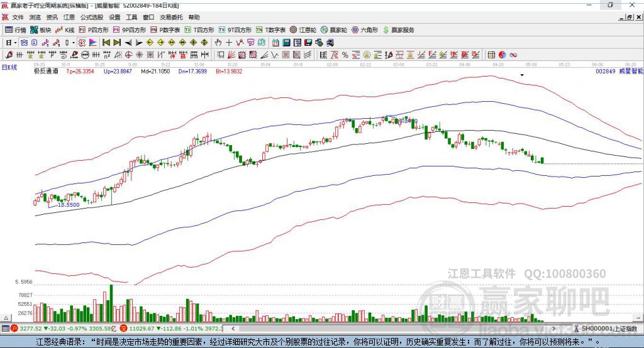The height and width of the screenshot is (348, 644).
Task: Open the 公式选股 menu
Action: coord(92,17)
